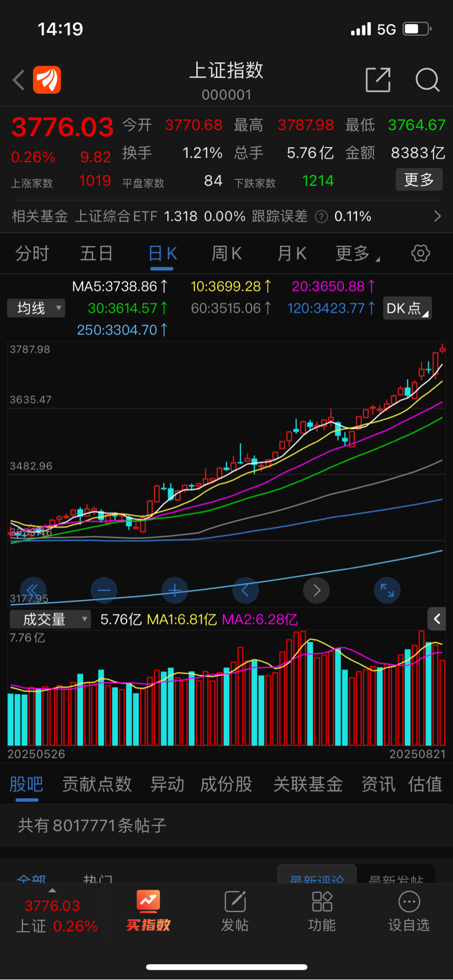453x980 pixels.
Task: Tap stock code 000001 under title
Action: 226,95
